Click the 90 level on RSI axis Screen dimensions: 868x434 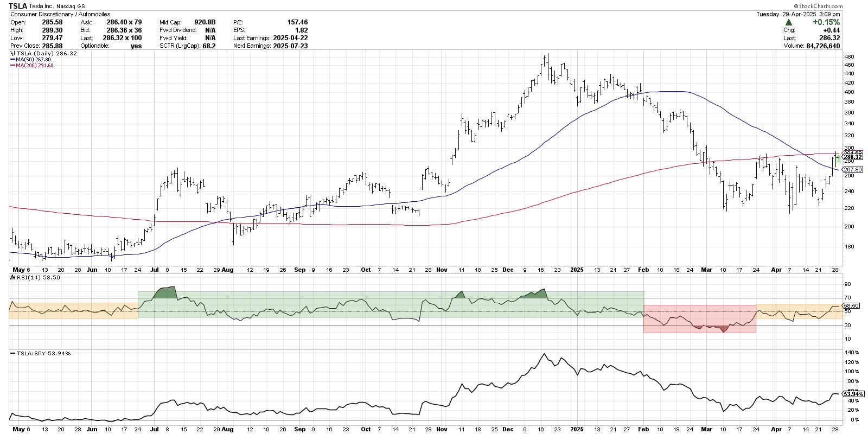pos(847,284)
